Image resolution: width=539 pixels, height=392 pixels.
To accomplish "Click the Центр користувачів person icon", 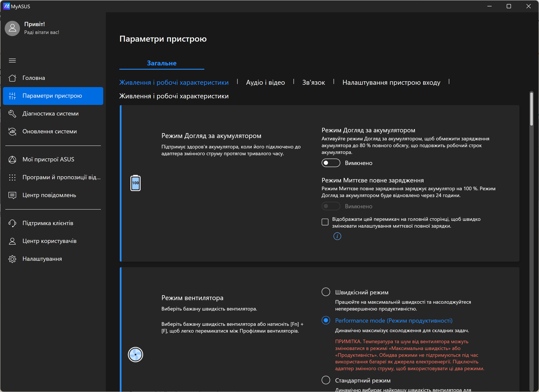I will pos(12,241).
